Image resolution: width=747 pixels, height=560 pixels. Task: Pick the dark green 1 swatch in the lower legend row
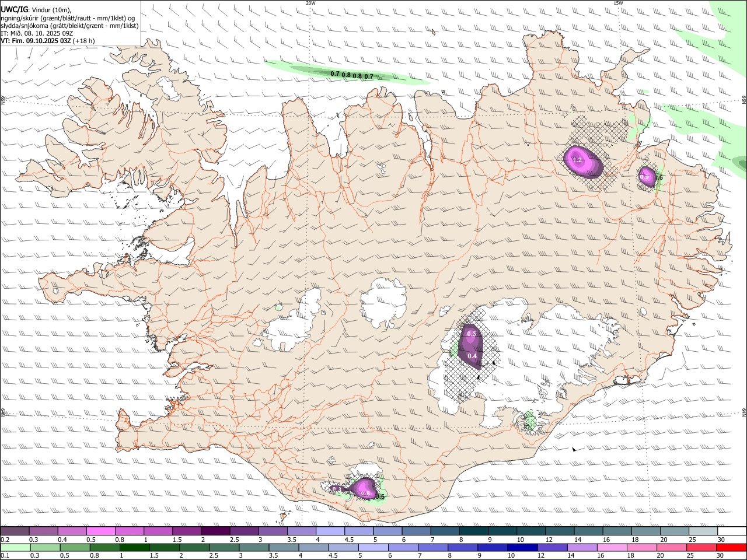(134, 548)
